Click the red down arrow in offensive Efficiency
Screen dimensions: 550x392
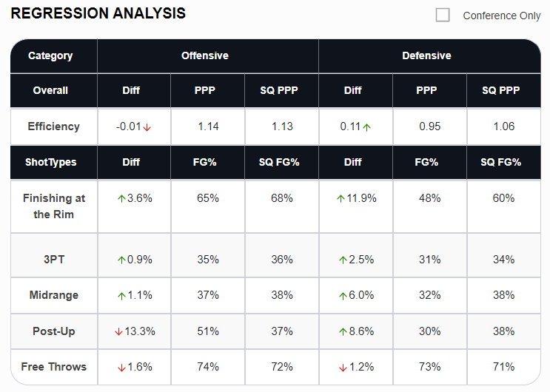[147, 127]
